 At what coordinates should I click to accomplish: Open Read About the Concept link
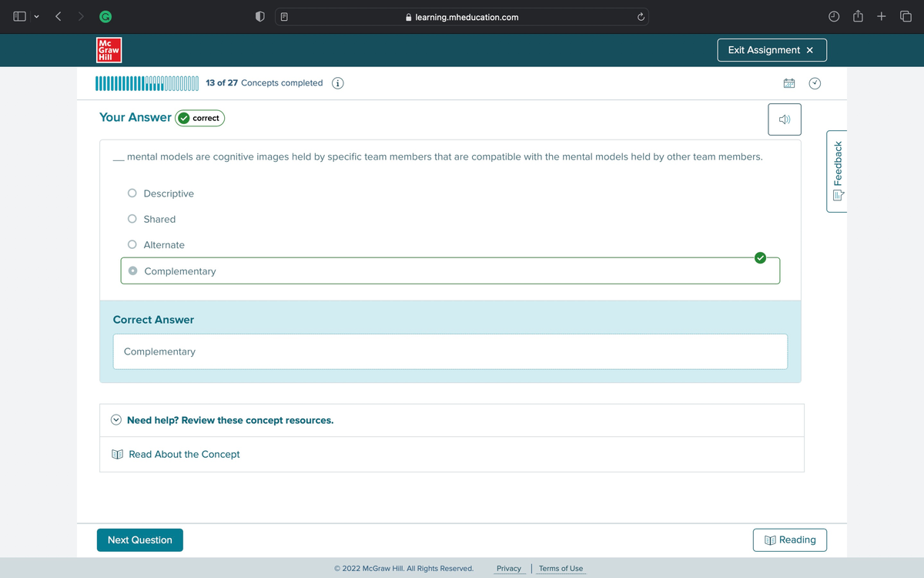pos(184,455)
